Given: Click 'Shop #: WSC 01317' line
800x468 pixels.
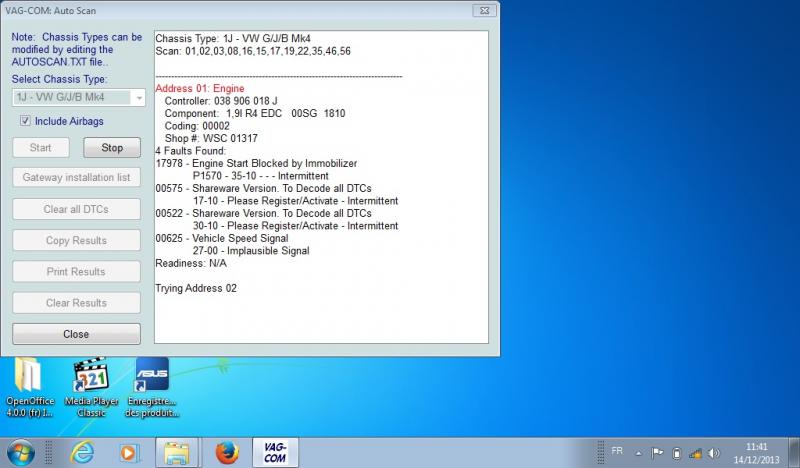Looking at the screenshot, I should [x=211, y=138].
